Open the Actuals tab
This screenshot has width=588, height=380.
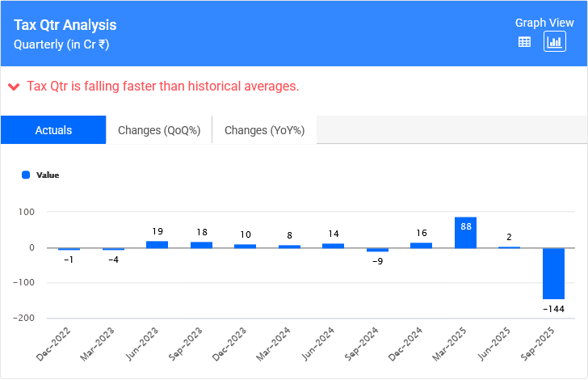pos(53,130)
